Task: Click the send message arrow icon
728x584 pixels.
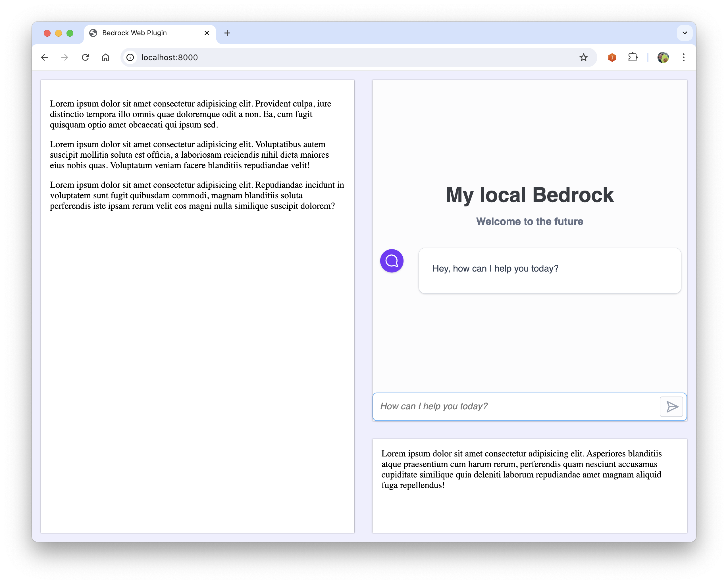Action: 671,406
